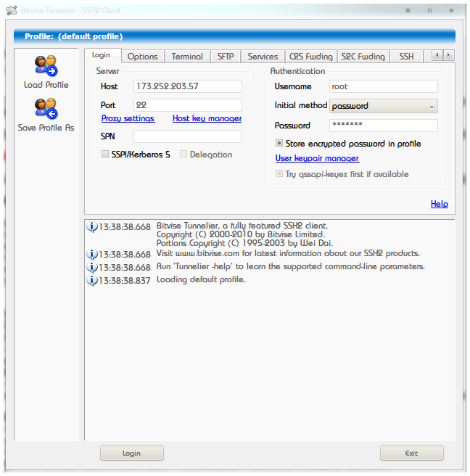The width and height of the screenshot is (470, 476).
Task: Open the Services tab
Action: [263, 57]
